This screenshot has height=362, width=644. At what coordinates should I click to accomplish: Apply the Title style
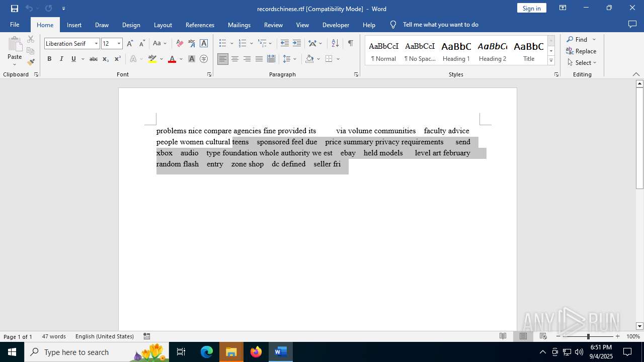click(529, 51)
